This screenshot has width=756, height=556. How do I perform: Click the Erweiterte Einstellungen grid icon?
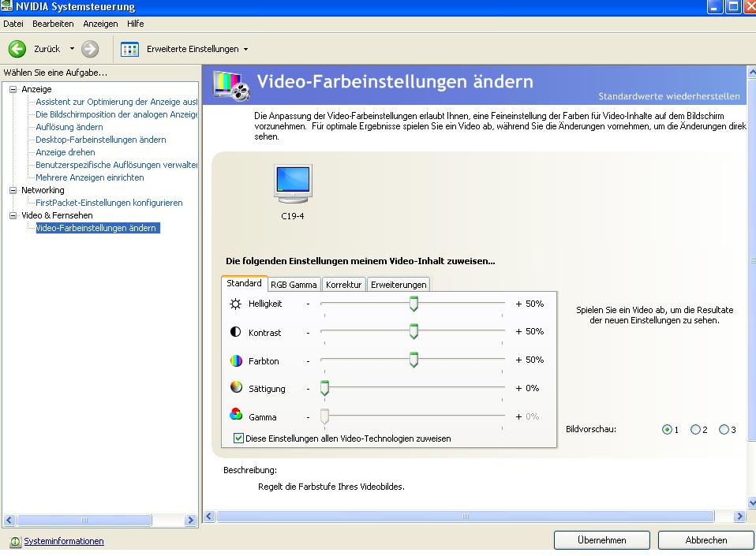[129, 49]
